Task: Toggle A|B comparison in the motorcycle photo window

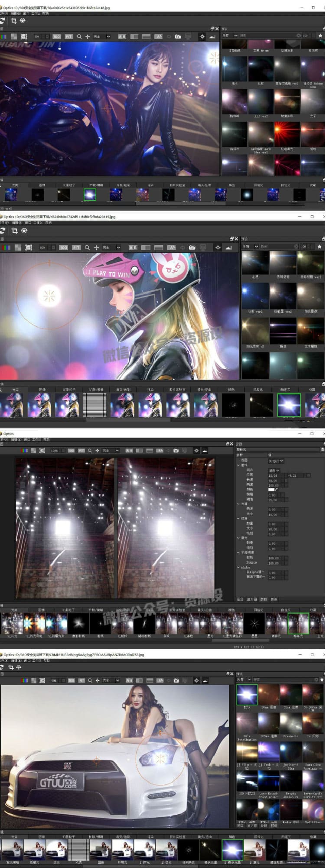Action: (x=122, y=37)
